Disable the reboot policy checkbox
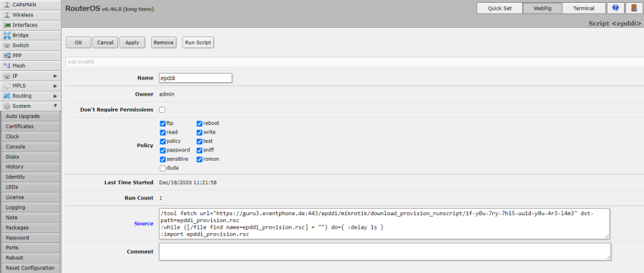 pyautogui.click(x=199, y=124)
